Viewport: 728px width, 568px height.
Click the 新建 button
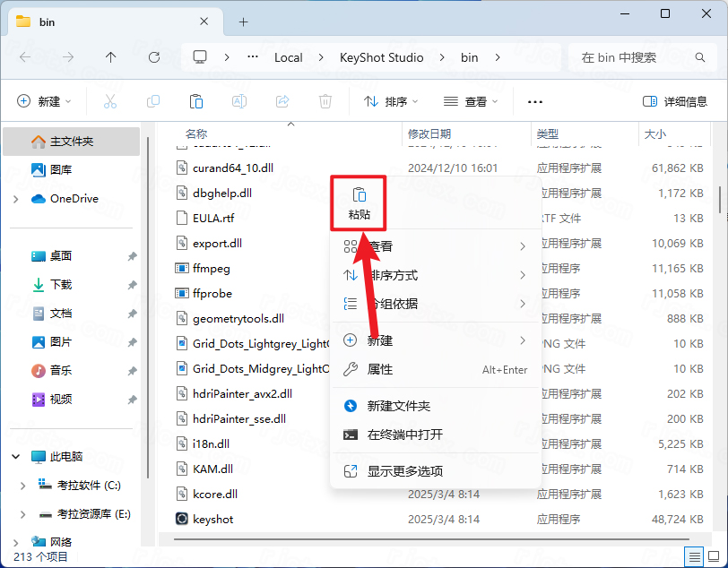pos(43,101)
